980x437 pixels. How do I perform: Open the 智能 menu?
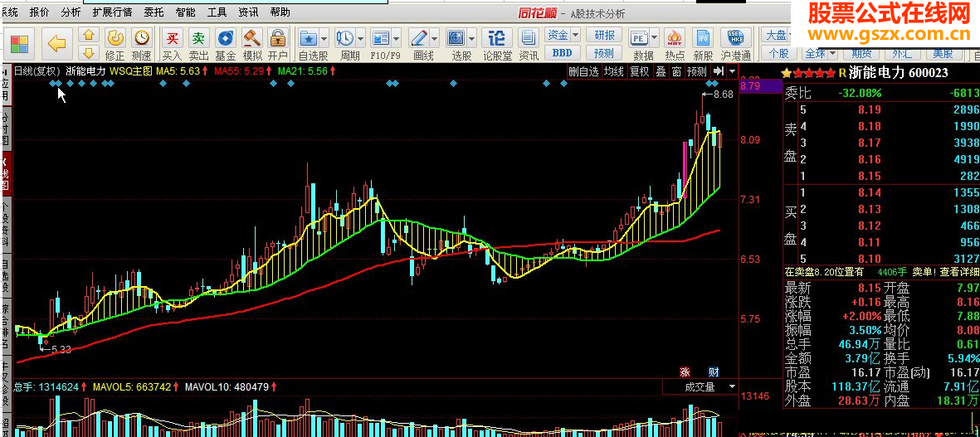(185, 12)
